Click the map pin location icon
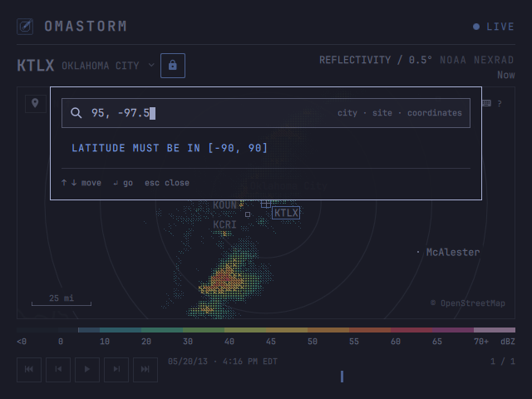Image resolution: width=532 pixels, height=399 pixels. pyautogui.click(x=35, y=103)
